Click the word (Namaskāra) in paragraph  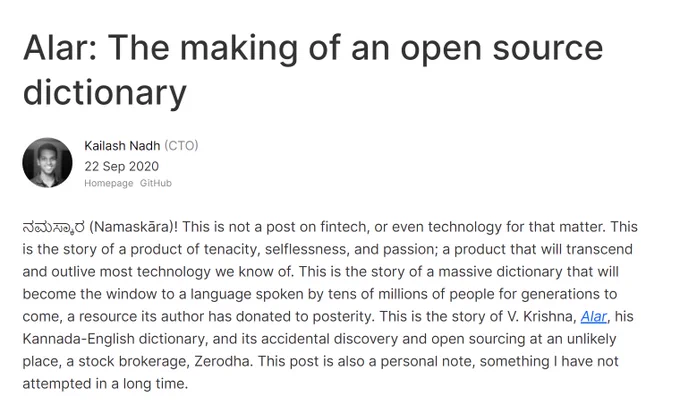tap(133, 227)
